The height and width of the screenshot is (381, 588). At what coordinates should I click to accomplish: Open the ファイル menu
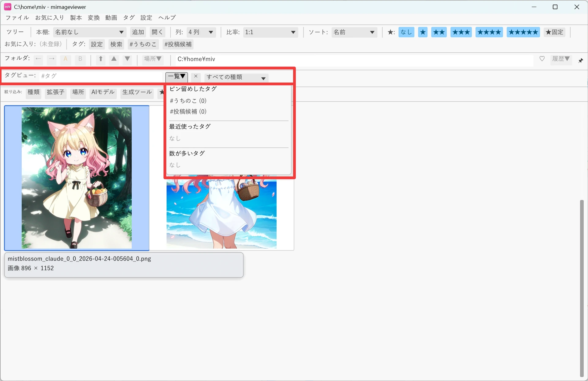pyautogui.click(x=17, y=18)
